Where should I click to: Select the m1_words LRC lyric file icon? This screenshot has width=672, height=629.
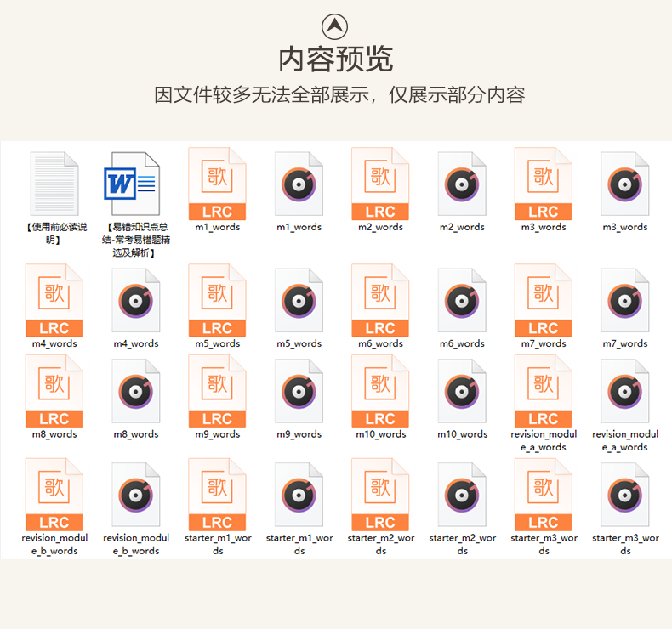[x=217, y=184]
